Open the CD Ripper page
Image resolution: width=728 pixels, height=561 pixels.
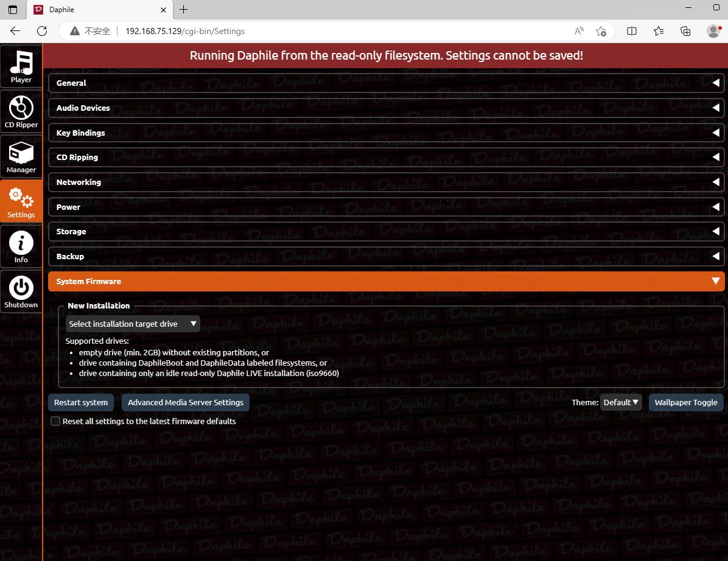click(21, 111)
